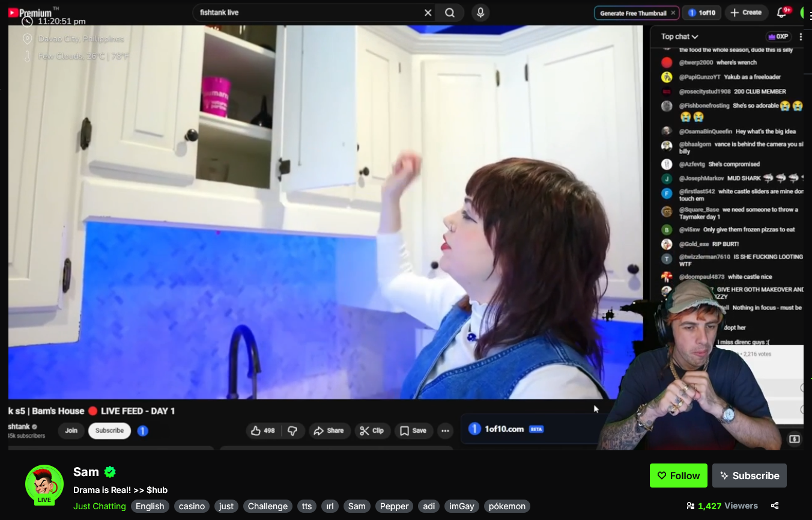Like the video with thumbs-up (498)

[262, 430]
